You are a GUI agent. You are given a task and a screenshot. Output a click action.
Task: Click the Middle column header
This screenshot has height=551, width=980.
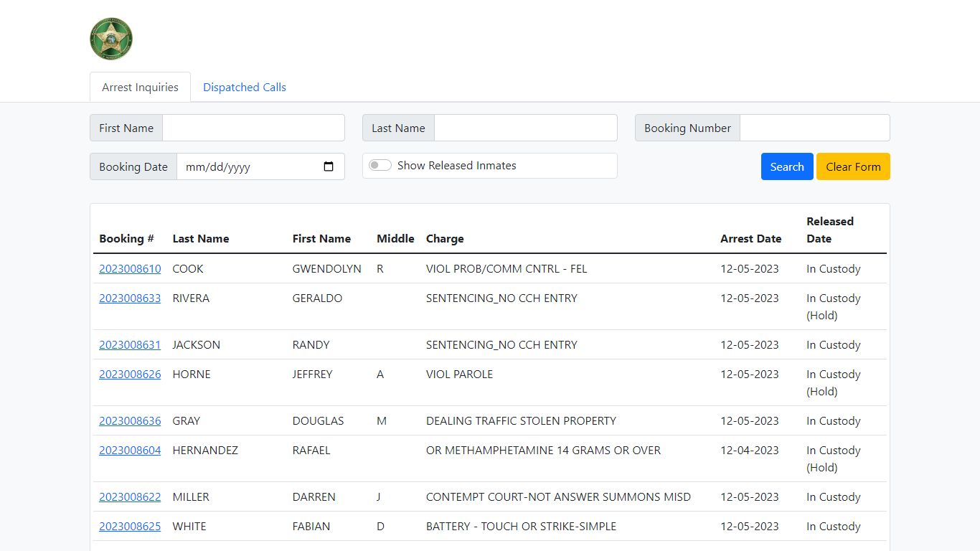pyautogui.click(x=395, y=238)
